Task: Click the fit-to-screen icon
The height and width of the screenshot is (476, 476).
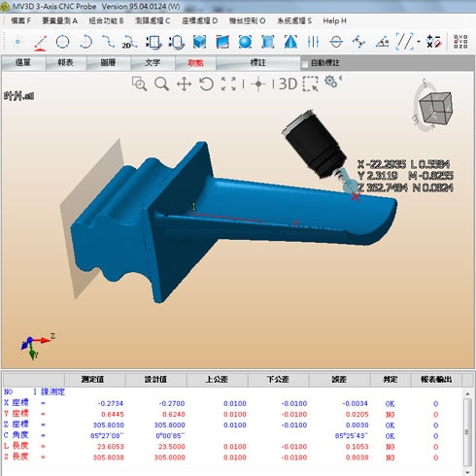Action: (x=228, y=84)
